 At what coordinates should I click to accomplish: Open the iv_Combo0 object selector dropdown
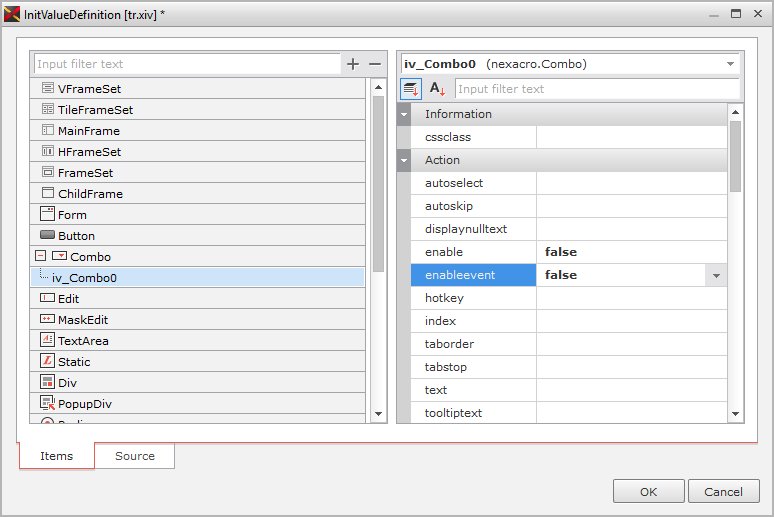tap(730, 64)
